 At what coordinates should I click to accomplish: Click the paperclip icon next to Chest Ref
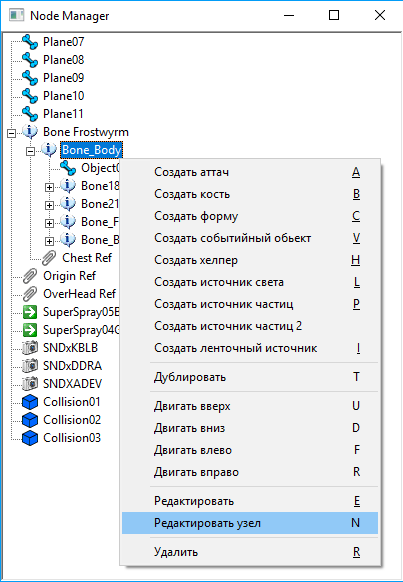(x=49, y=258)
